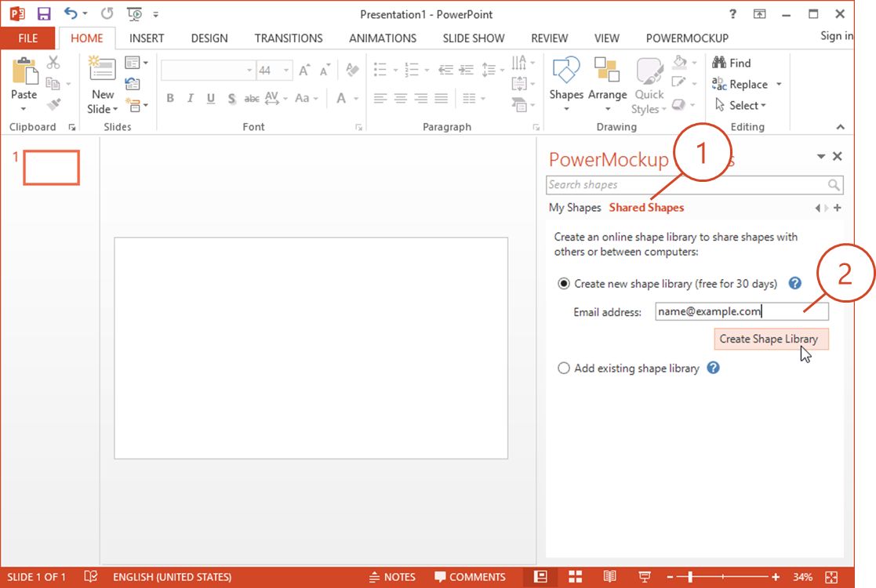Toggle Strikethrough formatting

(x=252, y=99)
